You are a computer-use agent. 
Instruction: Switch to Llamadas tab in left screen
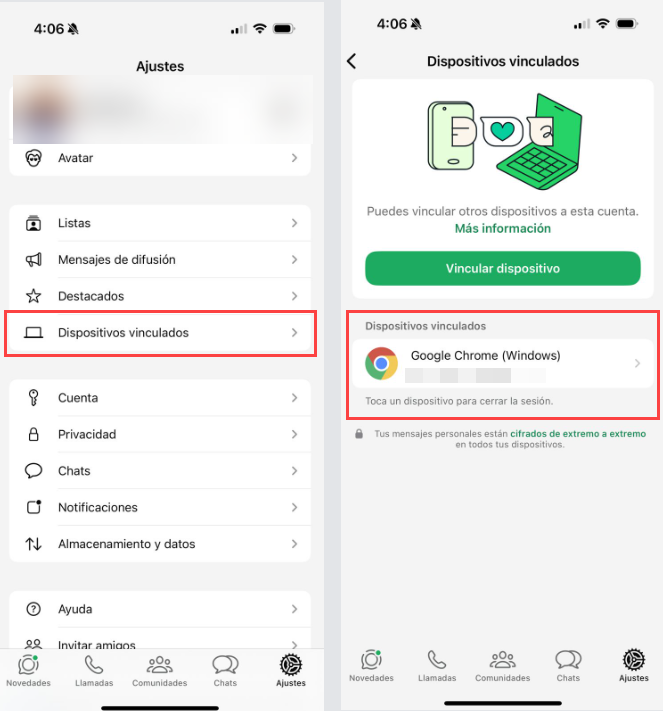[x=94, y=672]
